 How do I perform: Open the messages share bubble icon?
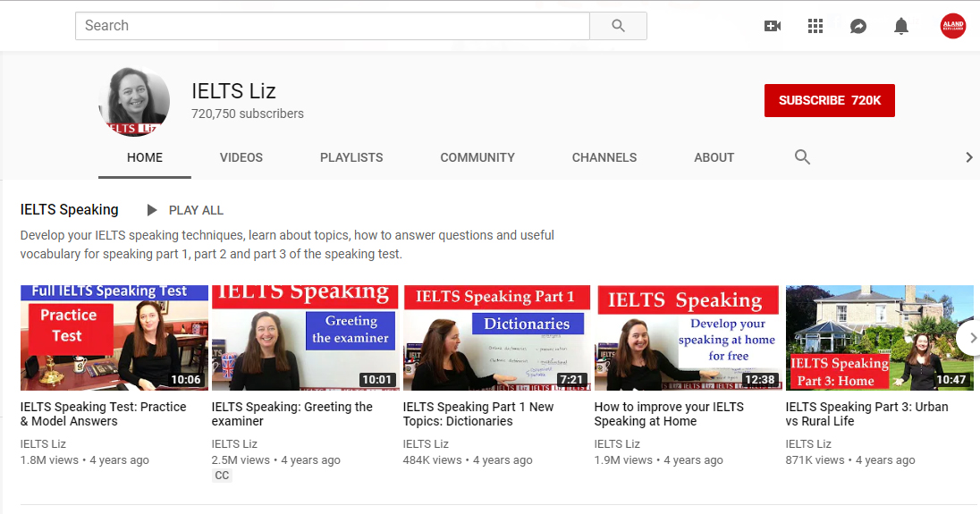(858, 26)
